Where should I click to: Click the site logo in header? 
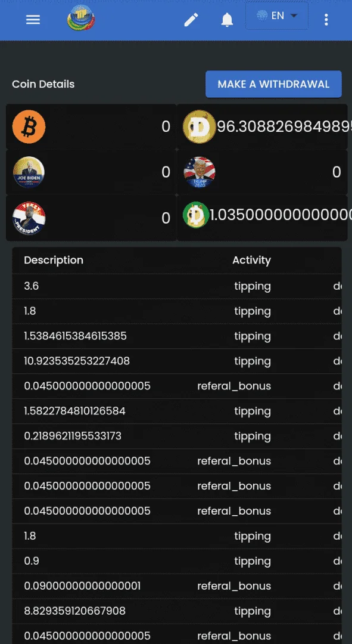[81, 18]
